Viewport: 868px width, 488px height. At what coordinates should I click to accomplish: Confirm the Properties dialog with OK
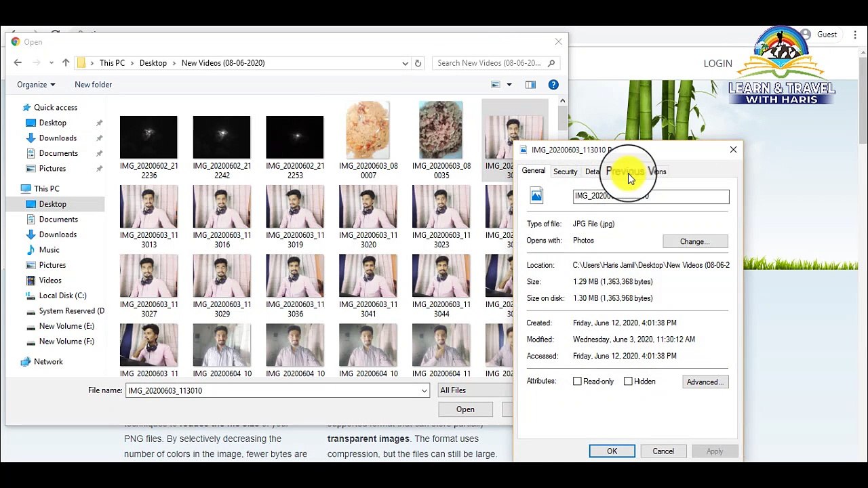click(612, 451)
